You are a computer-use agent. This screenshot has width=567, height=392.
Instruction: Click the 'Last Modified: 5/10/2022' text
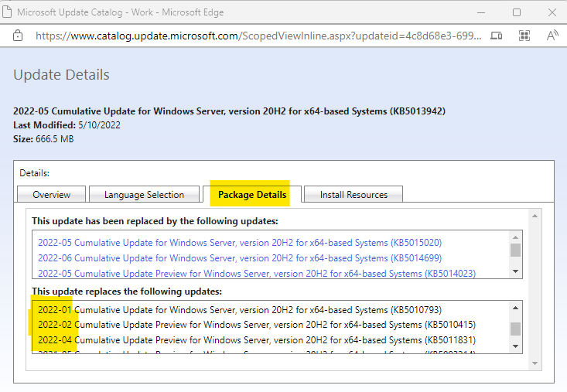tap(67, 125)
